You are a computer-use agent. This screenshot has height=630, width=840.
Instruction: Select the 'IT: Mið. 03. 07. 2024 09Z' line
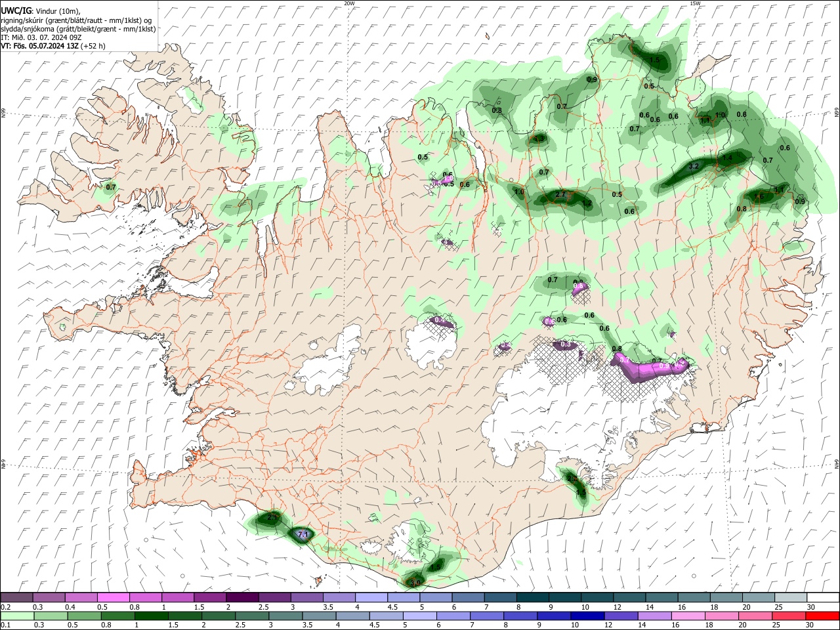pos(41,37)
